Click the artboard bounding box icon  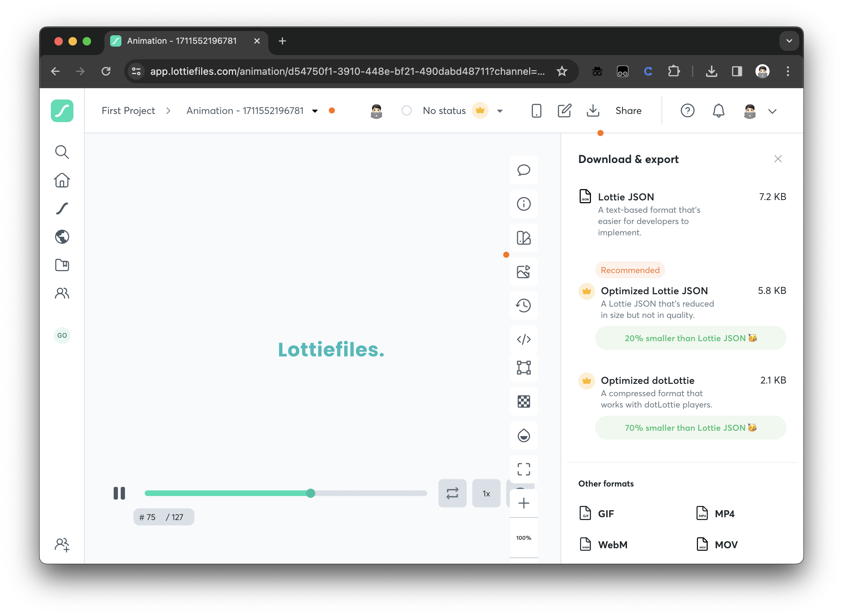tap(524, 368)
